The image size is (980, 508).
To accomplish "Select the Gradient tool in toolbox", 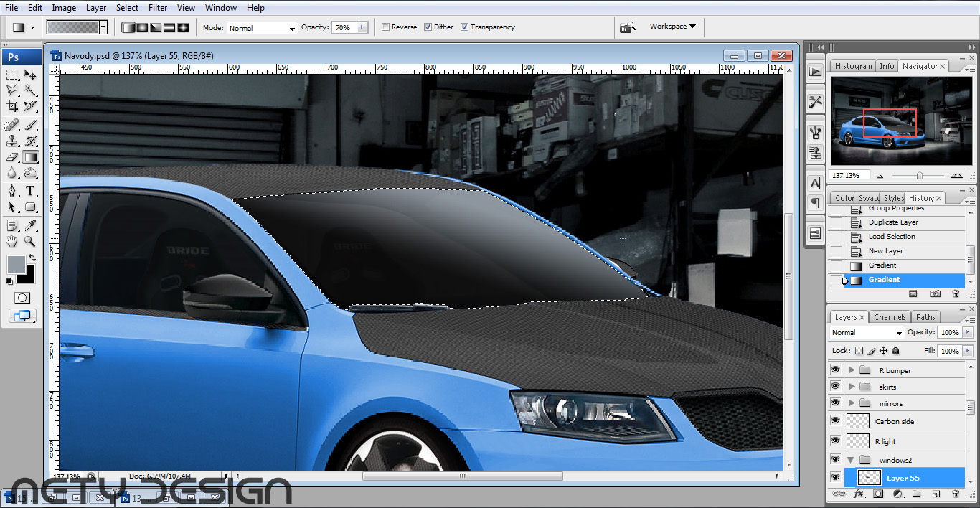I will [x=30, y=157].
